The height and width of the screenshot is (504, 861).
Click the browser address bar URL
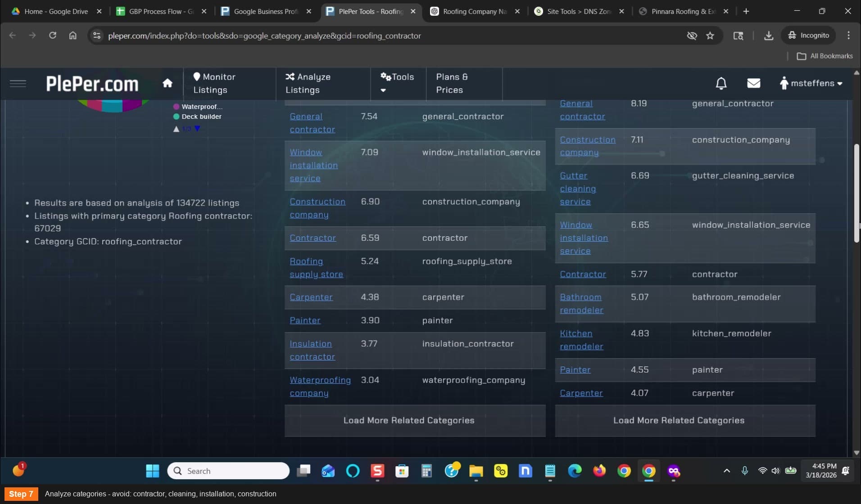point(264,36)
